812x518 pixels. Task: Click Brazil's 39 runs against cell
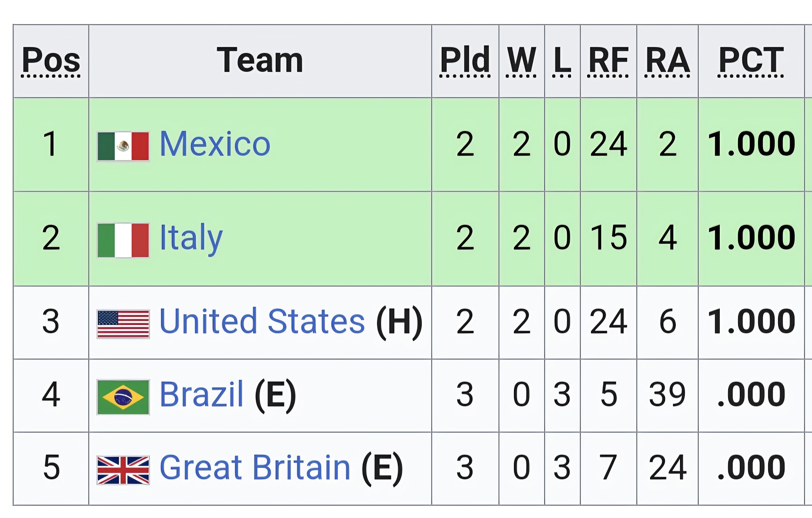coord(667,395)
